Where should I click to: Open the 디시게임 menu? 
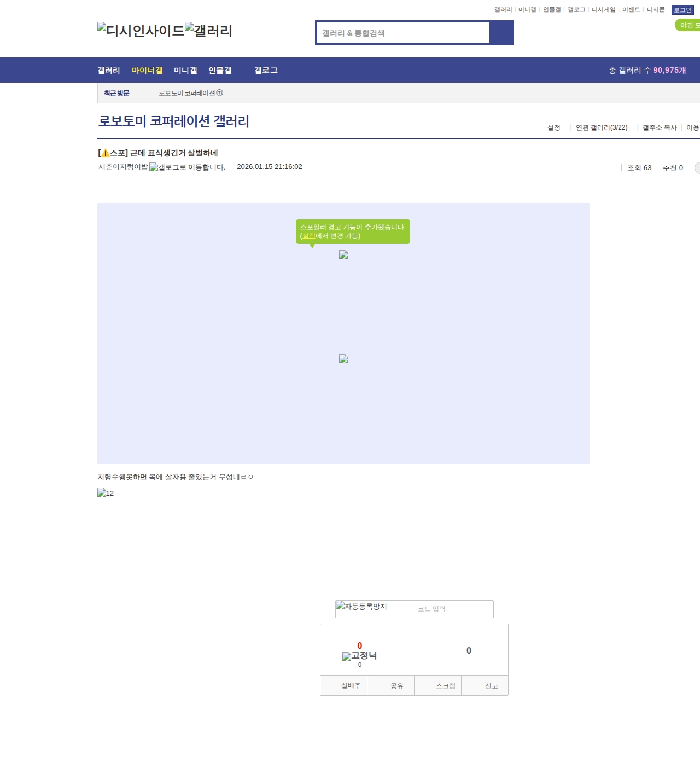click(x=604, y=9)
